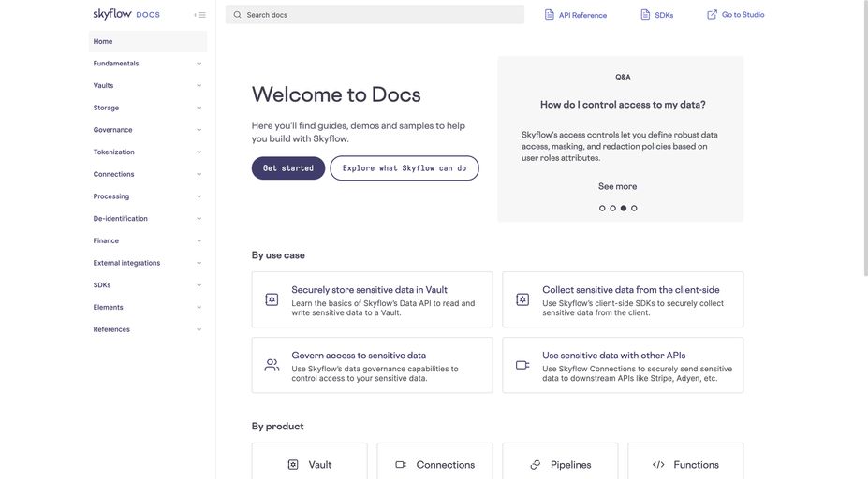Expand the Tokenization chevron in sidebar
This screenshot has height=479, width=868.
(x=199, y=152)
